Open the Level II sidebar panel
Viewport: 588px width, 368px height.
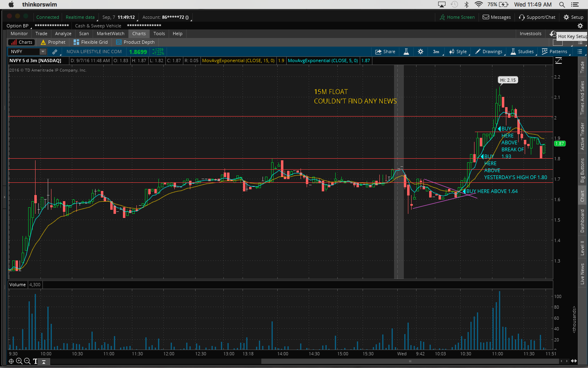(x=583, y=248)
